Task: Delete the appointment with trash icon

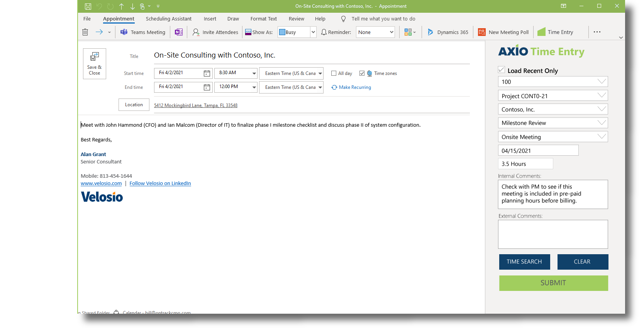Action: click(x=85, y=32)
